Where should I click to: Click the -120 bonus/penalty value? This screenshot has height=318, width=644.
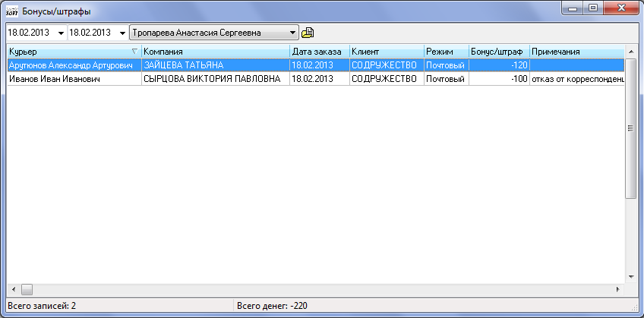pos(499,65)
